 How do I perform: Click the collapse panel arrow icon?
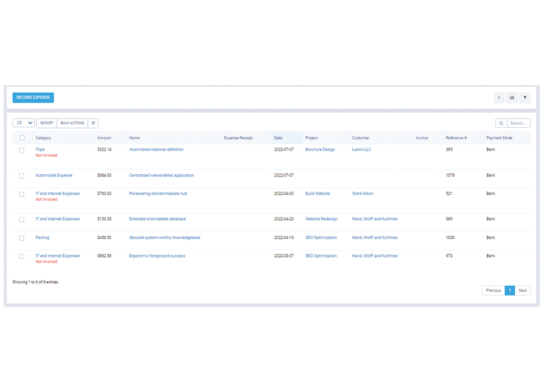pyautogui.click(x=499, y=98)
